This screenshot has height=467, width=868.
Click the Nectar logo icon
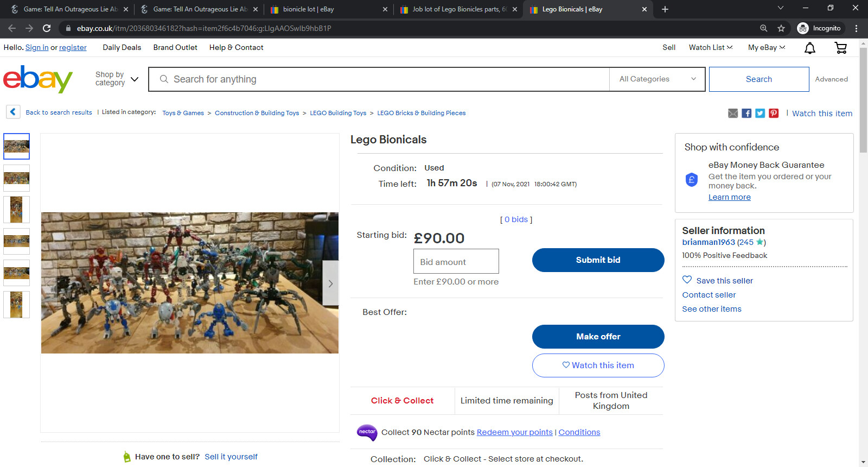tap(367, 432)
